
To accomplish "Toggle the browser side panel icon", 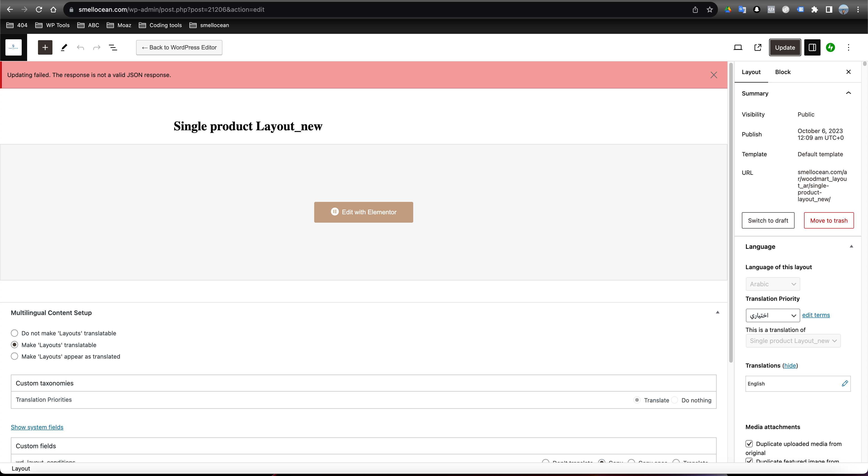I will (829, 9).
